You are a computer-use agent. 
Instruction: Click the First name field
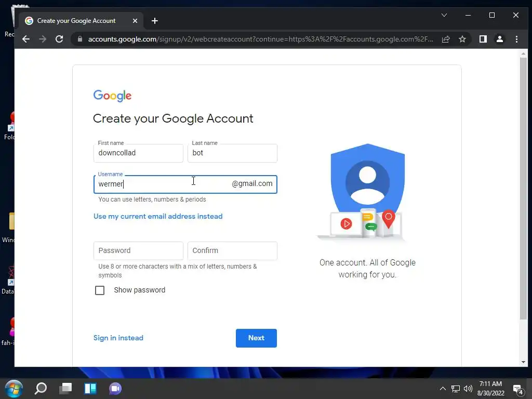click(x=138, y=153)
